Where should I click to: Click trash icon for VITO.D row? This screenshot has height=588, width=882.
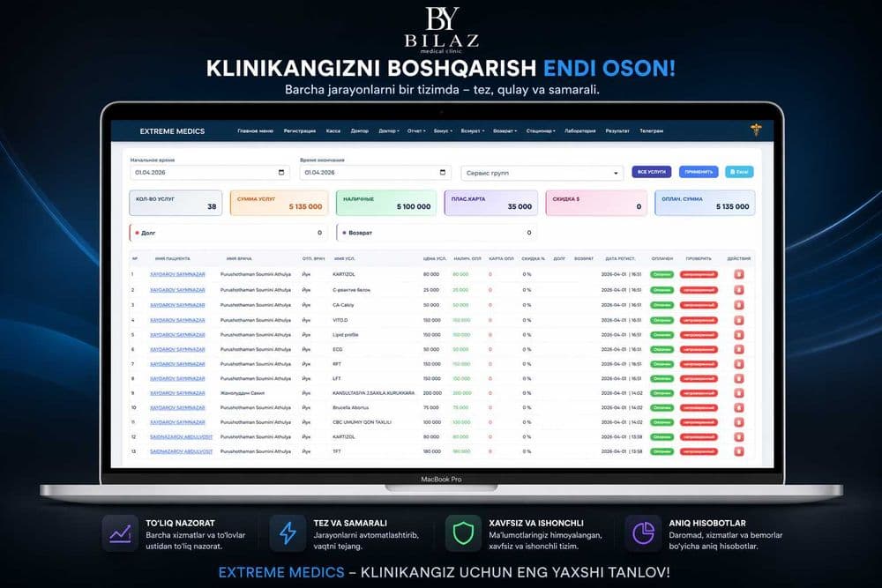coord(738,320)
